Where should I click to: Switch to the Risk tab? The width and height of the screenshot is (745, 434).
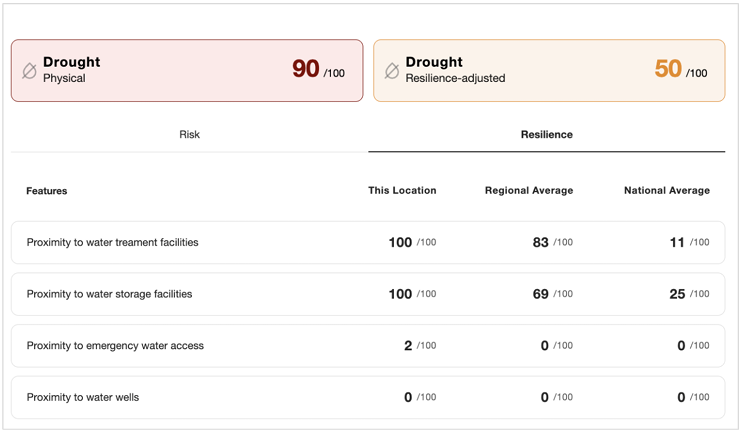[189, 135]
